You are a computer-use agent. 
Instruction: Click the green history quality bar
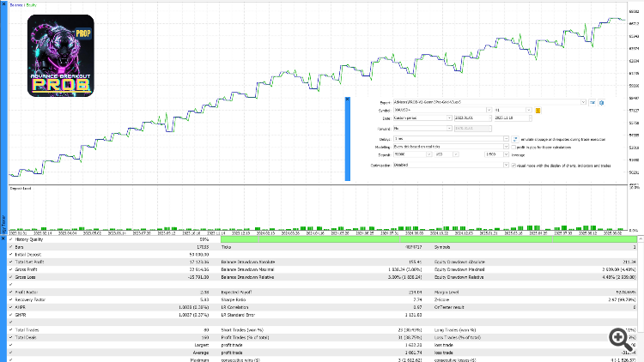point(428,239)
